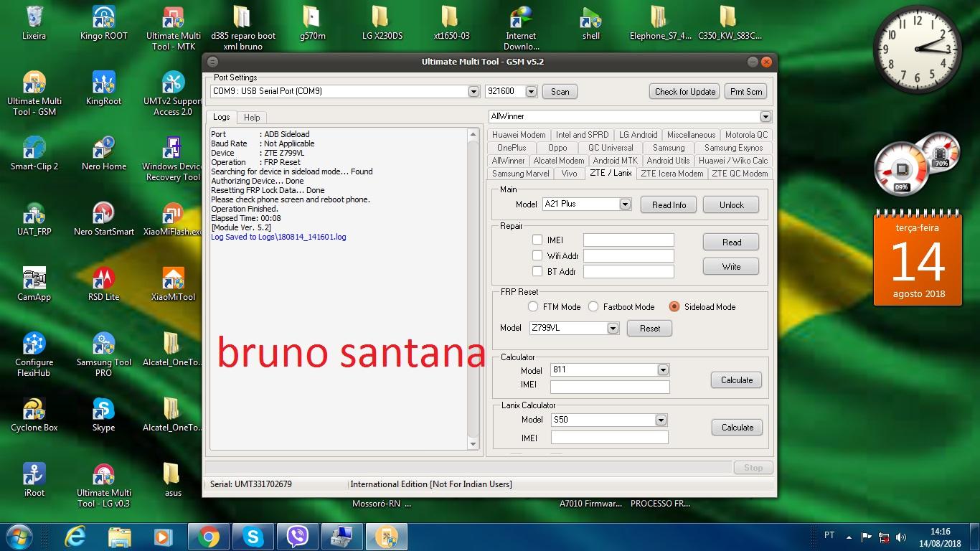
Task: Open the A21 Plus model dropdown
Action: click(625, 204)
